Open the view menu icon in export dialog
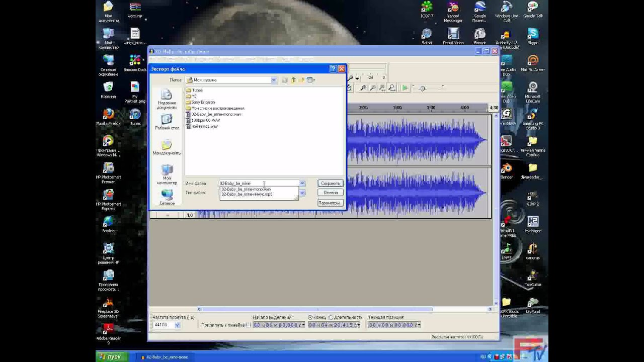 click(x=311, y=80)
